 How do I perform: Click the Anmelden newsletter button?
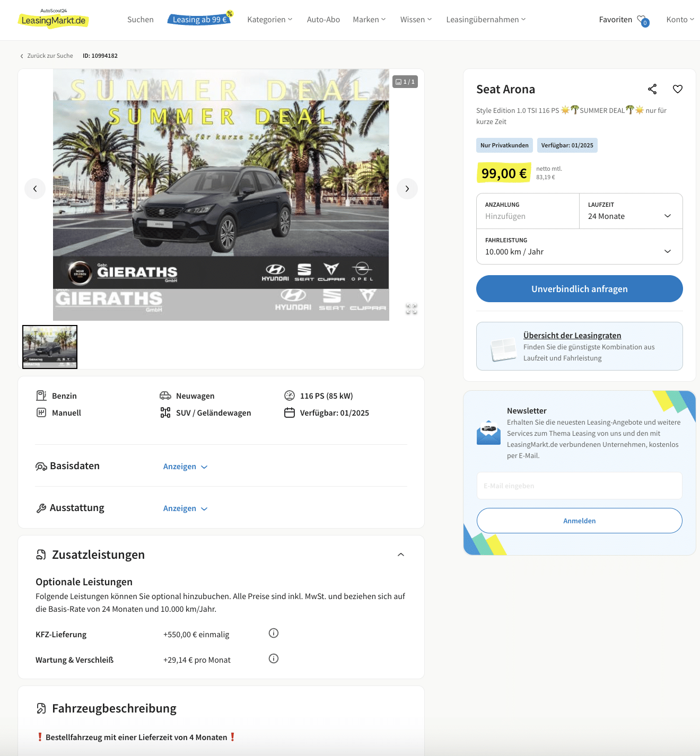tap(580, 521)
